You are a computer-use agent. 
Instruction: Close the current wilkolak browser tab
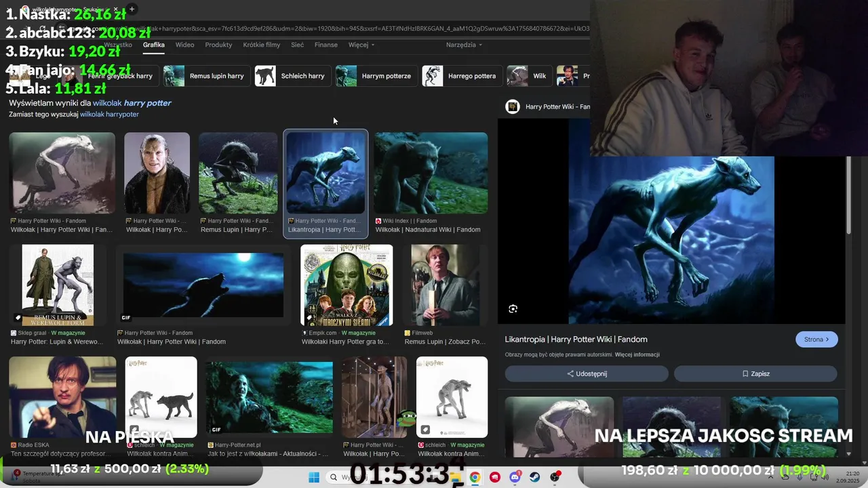coord(116,9)
